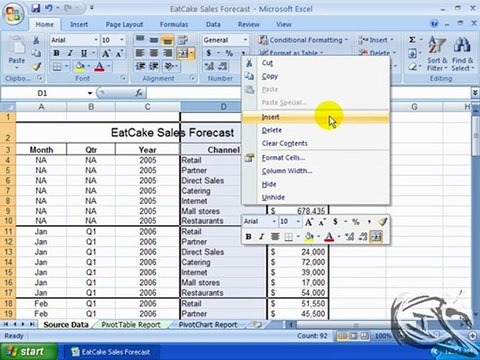The height and width of the screenshot is (360, 480).
Task: Click the Copy icon in the ribbon Clipboard group
Action: pos(36,53)
